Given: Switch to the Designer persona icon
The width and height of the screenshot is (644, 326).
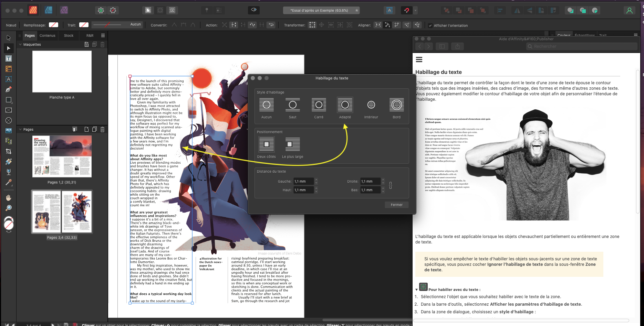Looking at the screenshot, I should tap(49, 10).
